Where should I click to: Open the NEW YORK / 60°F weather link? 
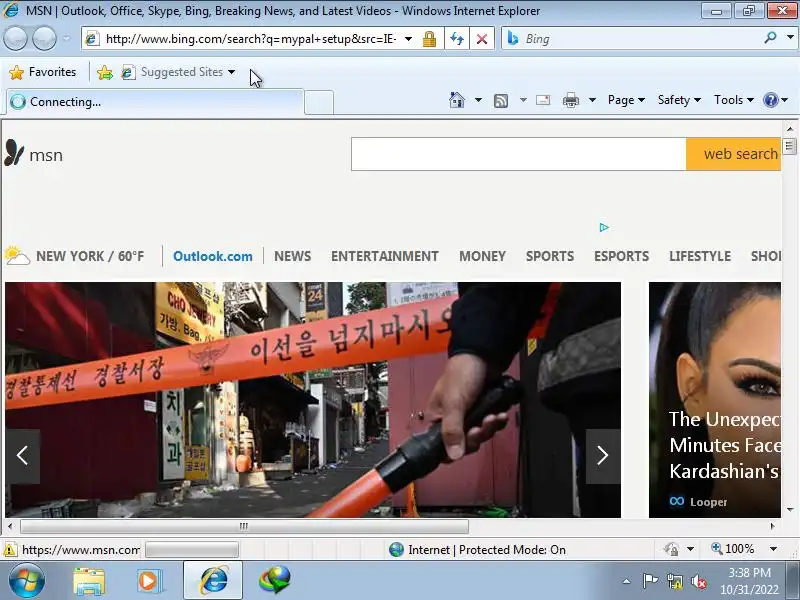tap(90, 256)
